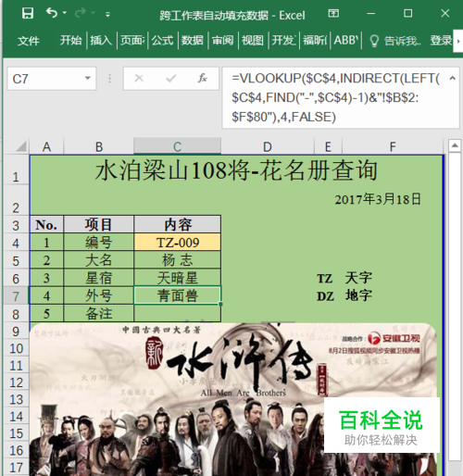Open Customize Quick Access Toolbar dropdown
This screenshot has height=476, width=463.
click(x=107, y=14)
